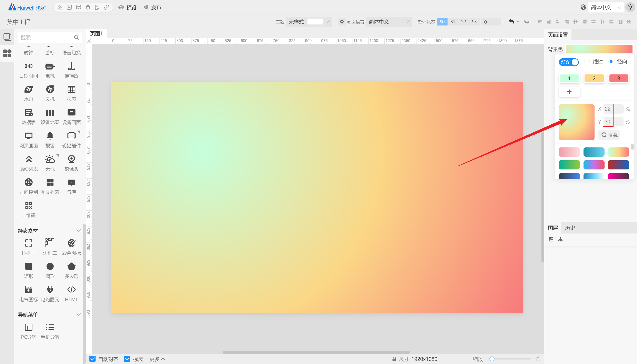
Task: Add the 气泡 bubble component
Action: pos(71,186)
